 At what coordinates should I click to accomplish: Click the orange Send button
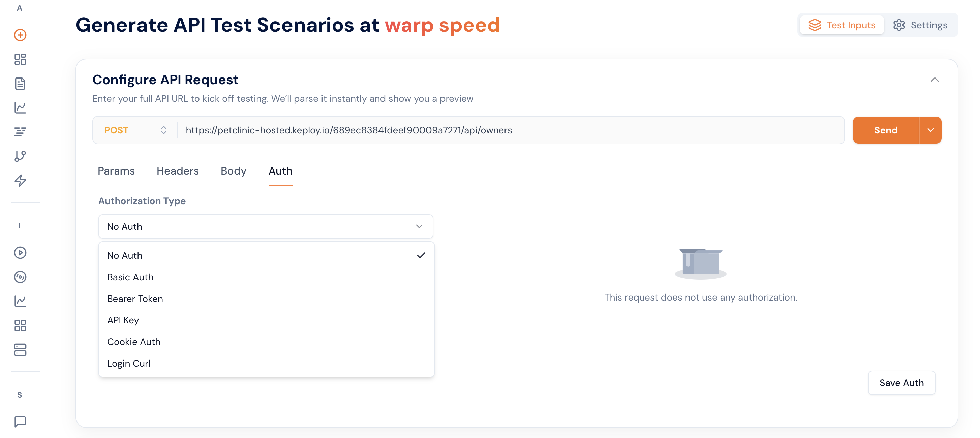coord(886,130)
